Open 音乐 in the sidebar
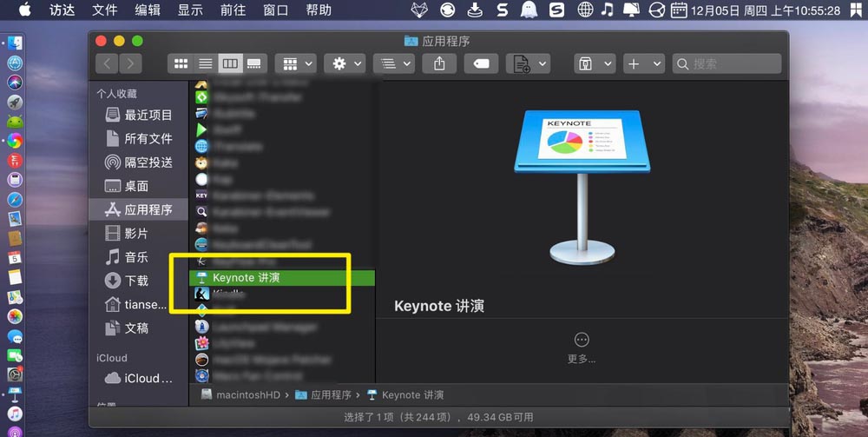This screenshot has height=437, width=868. pyautogui.click(x=138, y=257)
